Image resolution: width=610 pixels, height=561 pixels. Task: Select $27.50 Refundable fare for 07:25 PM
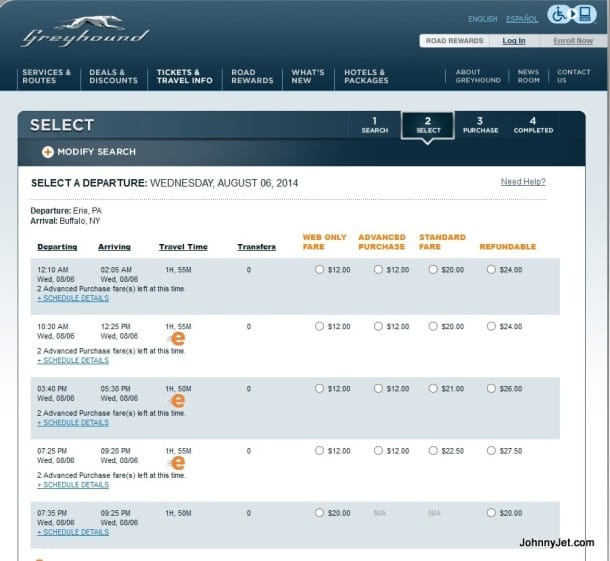click(x=491, y=451)
